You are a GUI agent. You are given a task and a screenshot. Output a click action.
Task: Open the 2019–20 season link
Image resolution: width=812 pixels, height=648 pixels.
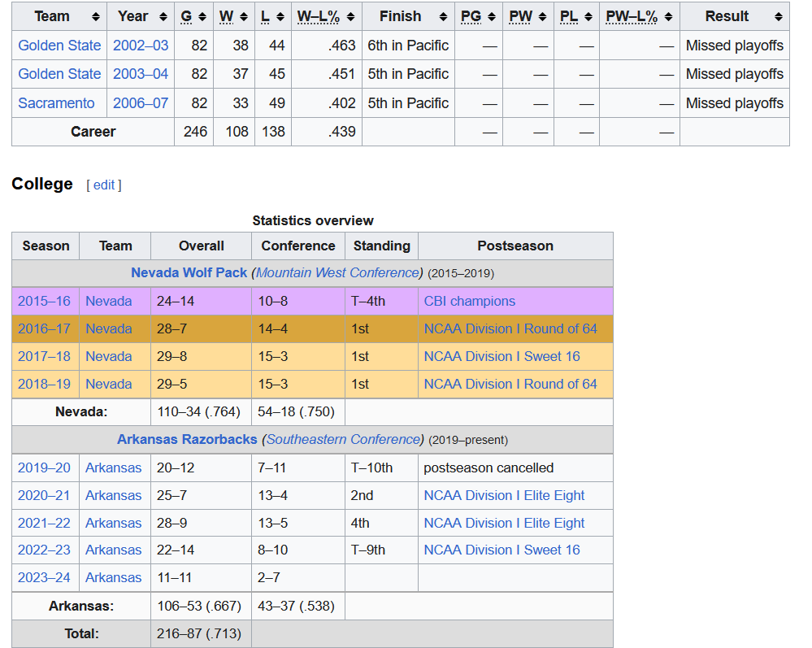[44, 468]
